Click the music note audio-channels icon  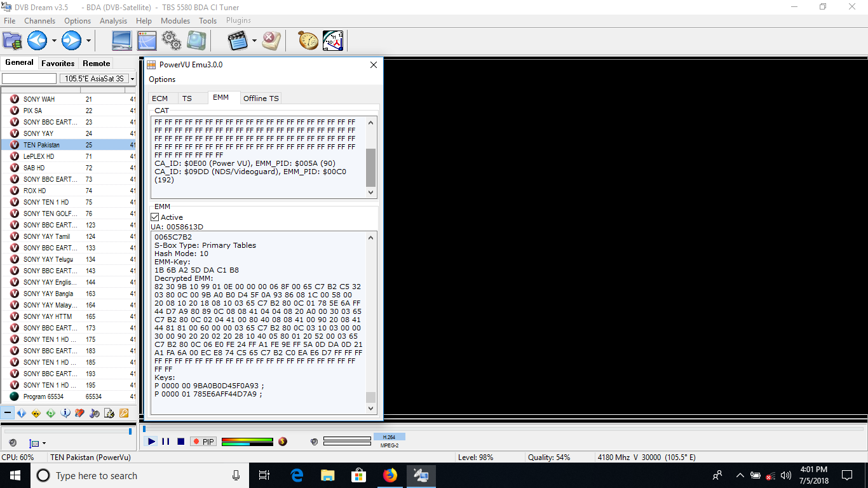click(94, 413)
